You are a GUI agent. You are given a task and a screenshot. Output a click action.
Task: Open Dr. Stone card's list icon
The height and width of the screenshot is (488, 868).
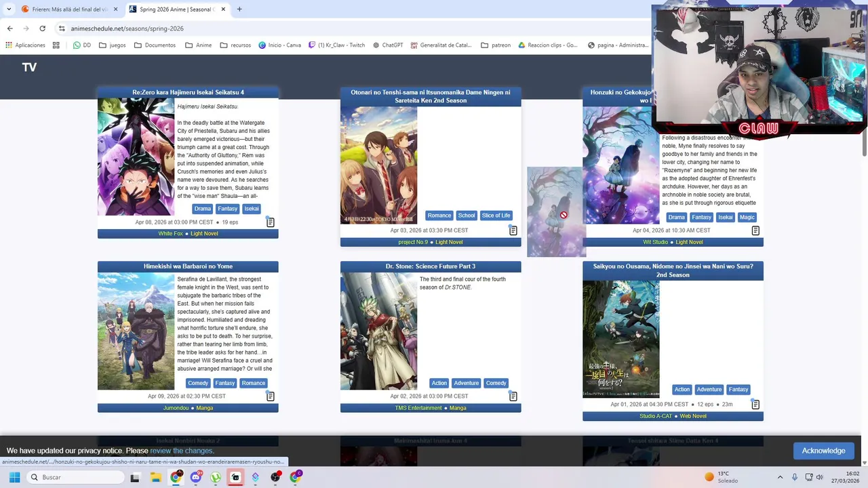(x=513, y=396)
